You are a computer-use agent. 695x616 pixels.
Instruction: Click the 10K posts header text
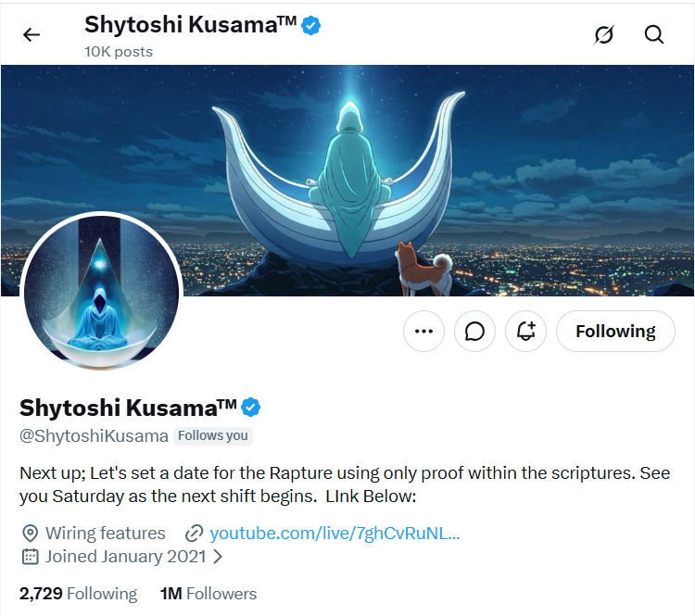click(x=119, y=51)
